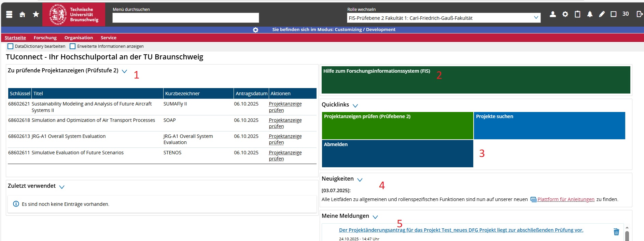Click Projektanzeige prüfen for SUMAFly II
The width and height of the screenshot is (644, 241).
pyautogui.click(x=285, y=107)
